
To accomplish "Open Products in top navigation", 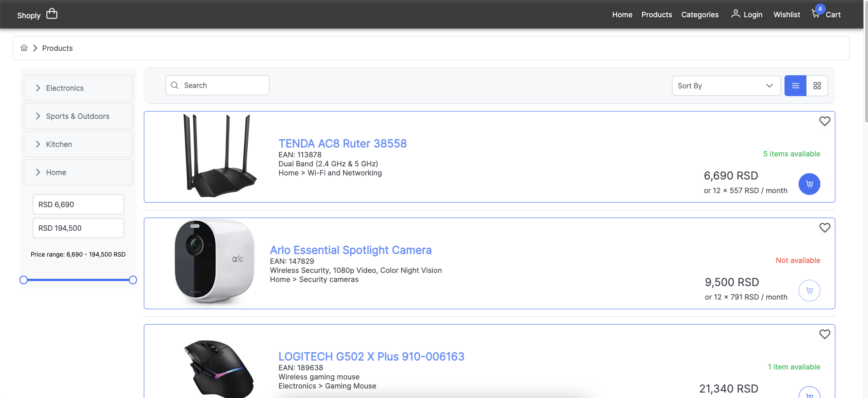I will coord(657,15).
